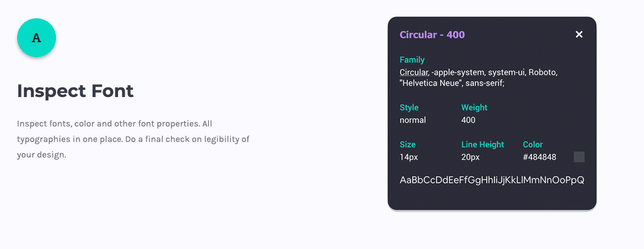The image size is (644, 249).
Task: Click the Weight value 400
Action: point(468,120)
